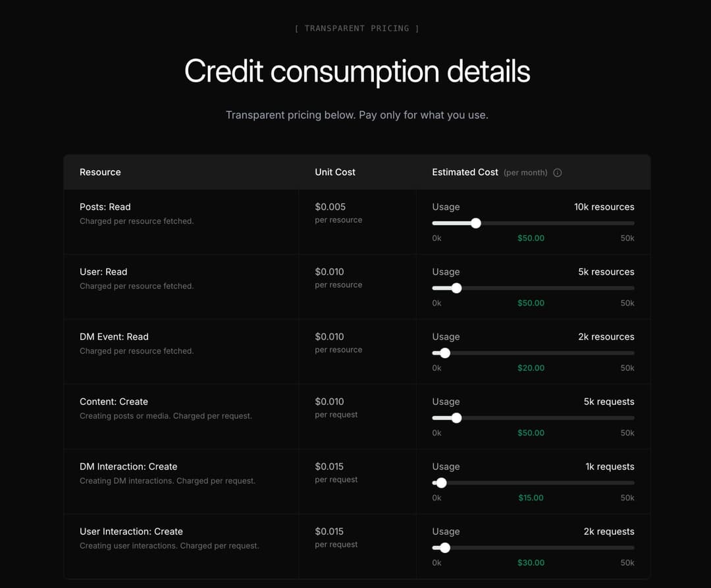The width and height of the screenshot is (711, 588).
Task: Click the $50.00 estimate under Posts: Read
Action: [x=531, y=238]
